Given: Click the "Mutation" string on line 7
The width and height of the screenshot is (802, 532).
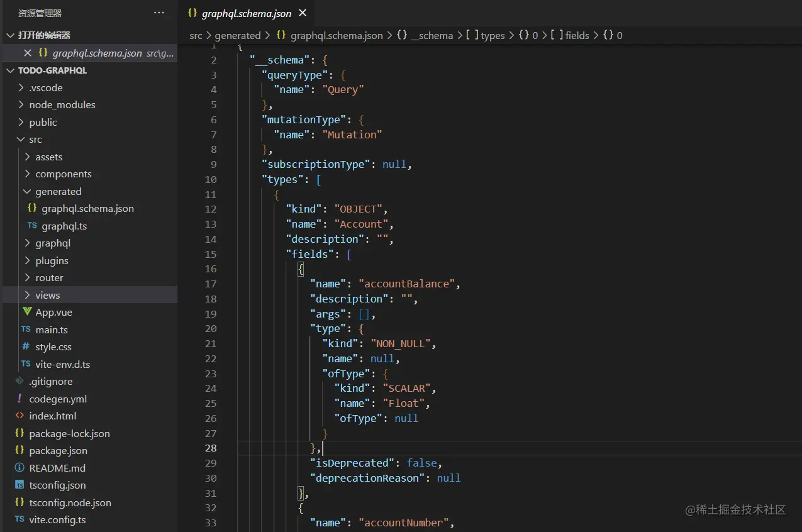Looking at the screenshot, I should 352,135.
